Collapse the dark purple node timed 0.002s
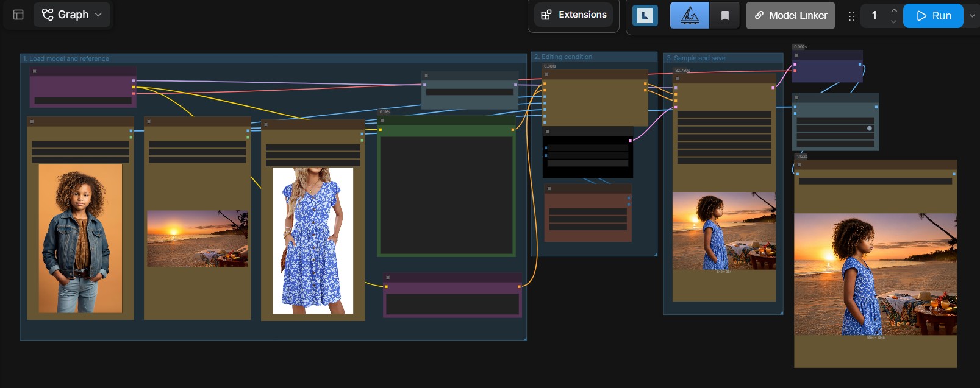Viewport: 980px width, 388px height. 797,55
